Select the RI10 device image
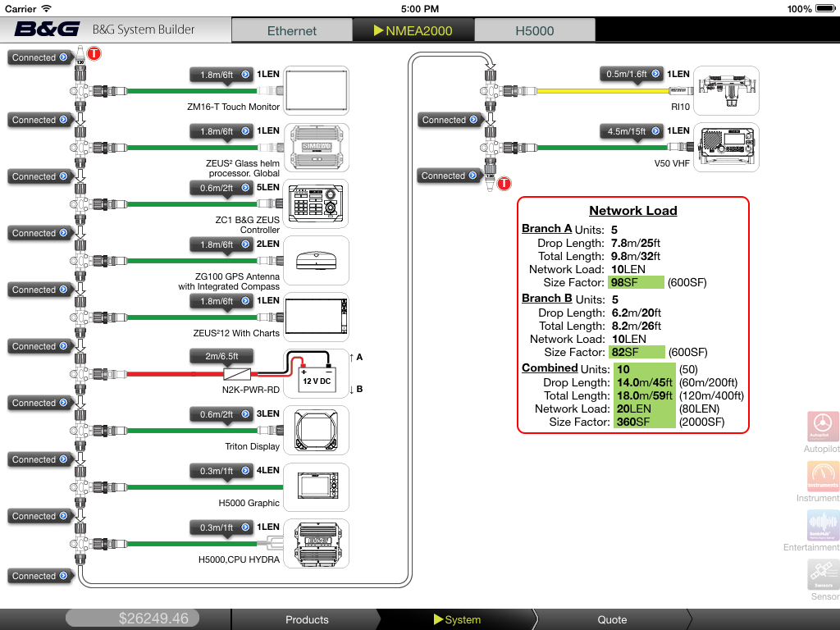840x630 pixels. [727, 90]
